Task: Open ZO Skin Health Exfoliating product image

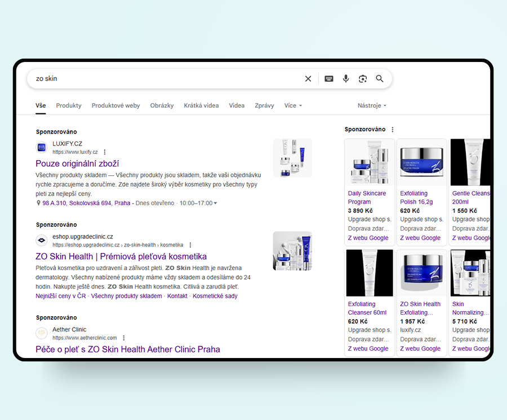Action: click(421, 273)
